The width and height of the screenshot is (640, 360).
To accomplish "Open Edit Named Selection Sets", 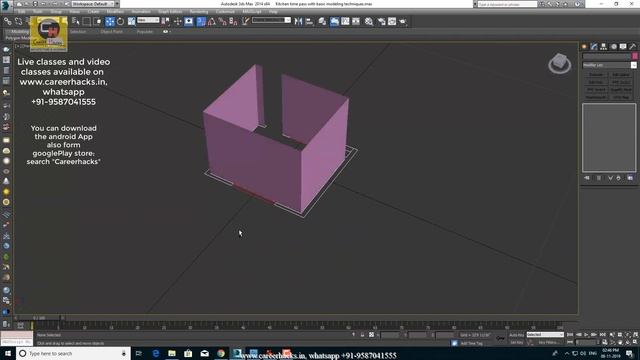I will point(245,21).
